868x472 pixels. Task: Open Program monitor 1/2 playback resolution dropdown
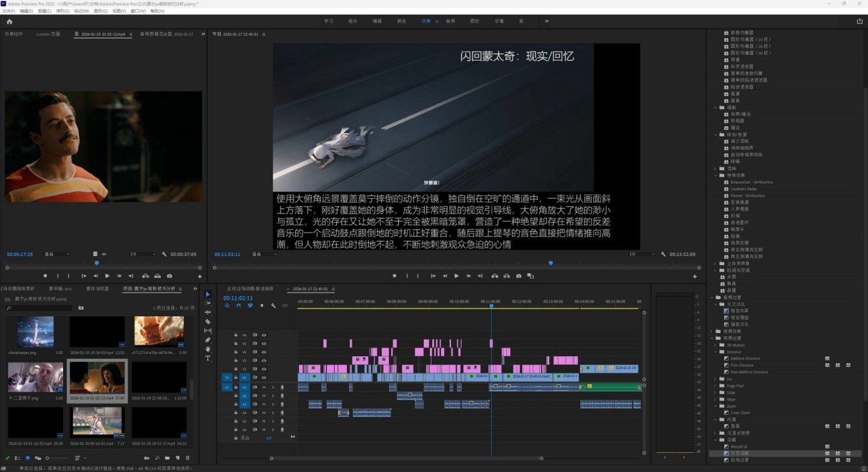tap(641, 254)
